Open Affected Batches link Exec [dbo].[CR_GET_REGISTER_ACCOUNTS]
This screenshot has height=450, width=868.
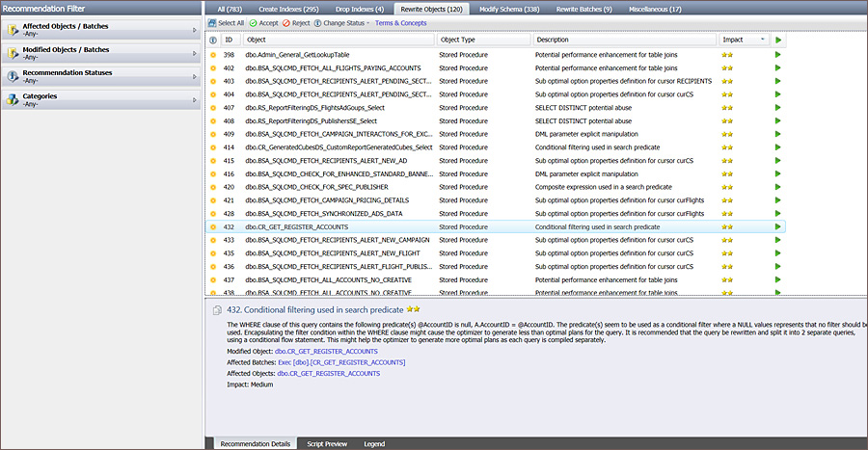(x=341, y=362)
